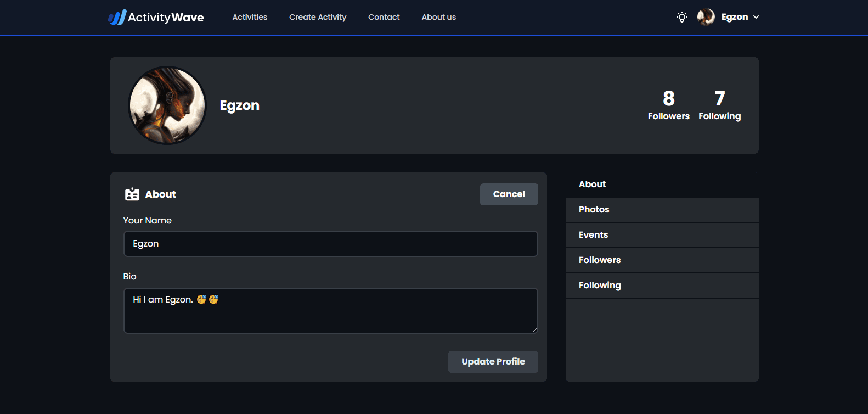Click the Update Profile button
Image resolution: width=868 pixels, height=414 pixels.
click(493, 362)
